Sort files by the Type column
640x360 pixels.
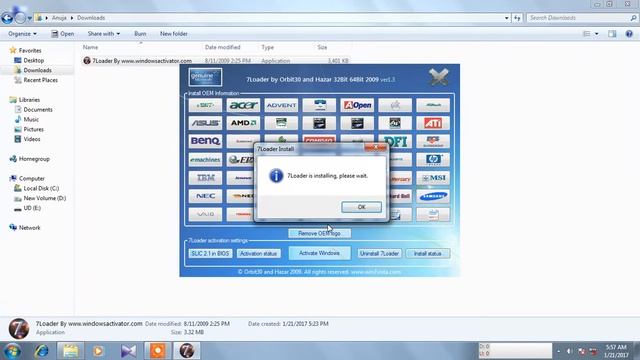pos(268,47)
